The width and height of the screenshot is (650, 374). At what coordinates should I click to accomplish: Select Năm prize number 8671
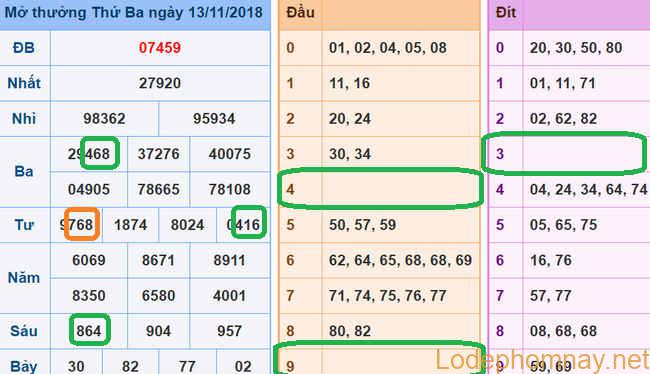pos(158,260)
